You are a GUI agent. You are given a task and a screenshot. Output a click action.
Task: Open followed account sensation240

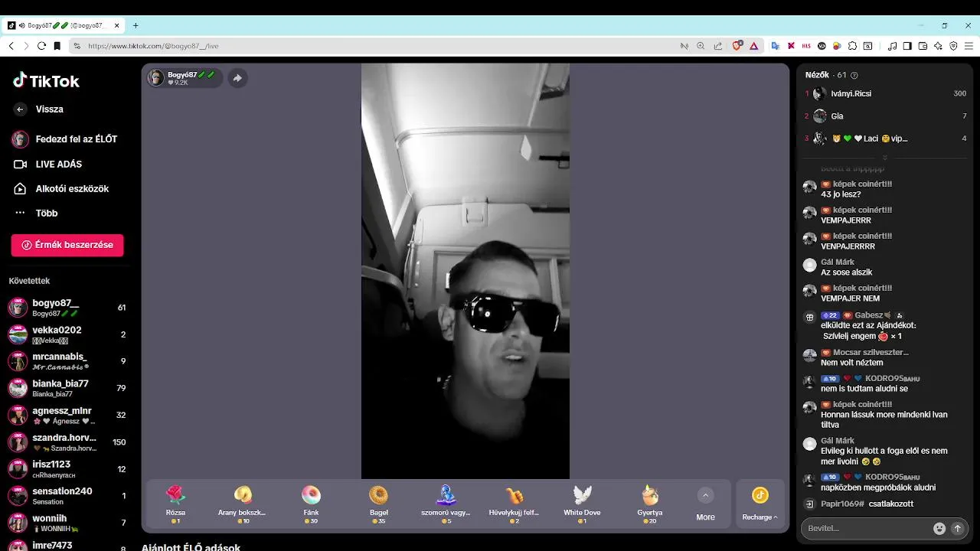click(67, 496)
